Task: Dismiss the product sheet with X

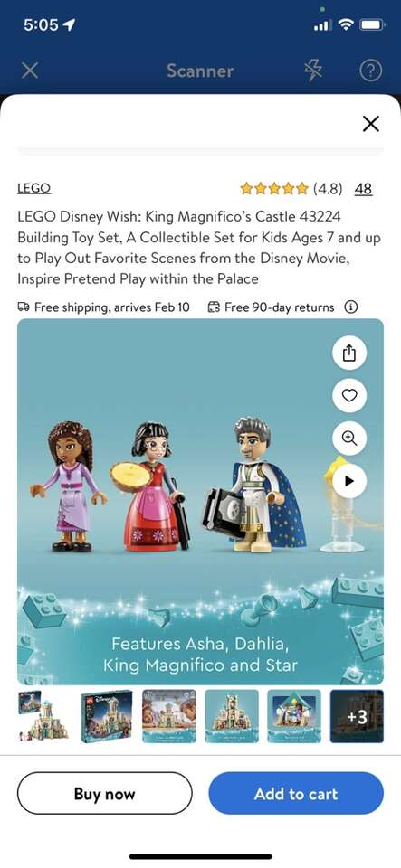Action: (x=371, y=124)
